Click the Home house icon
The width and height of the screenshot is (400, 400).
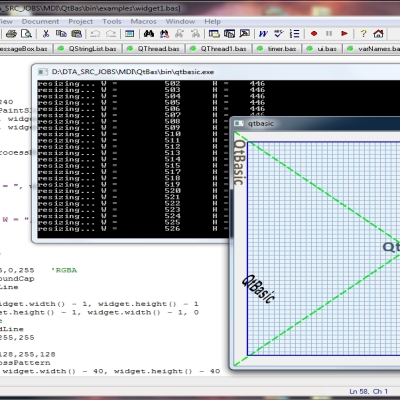click(378, 34)
